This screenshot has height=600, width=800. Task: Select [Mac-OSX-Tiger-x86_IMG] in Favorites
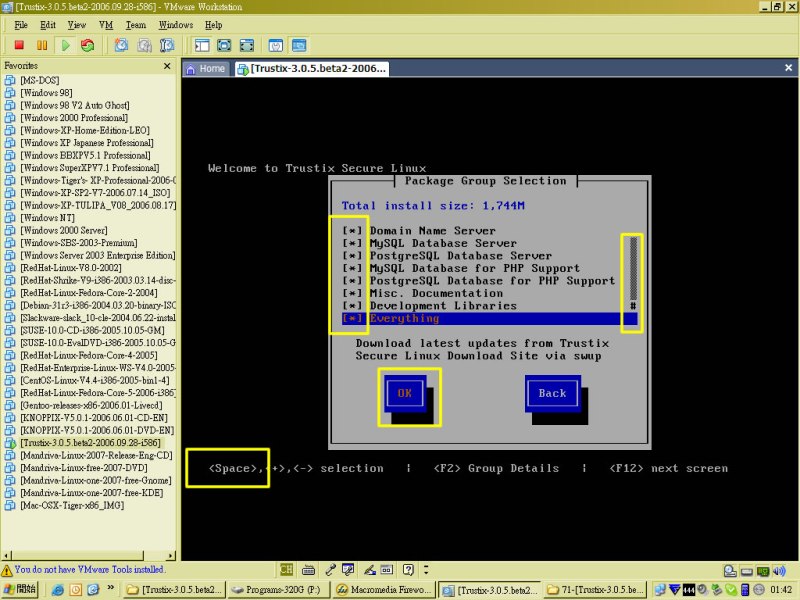pos(72,506)
